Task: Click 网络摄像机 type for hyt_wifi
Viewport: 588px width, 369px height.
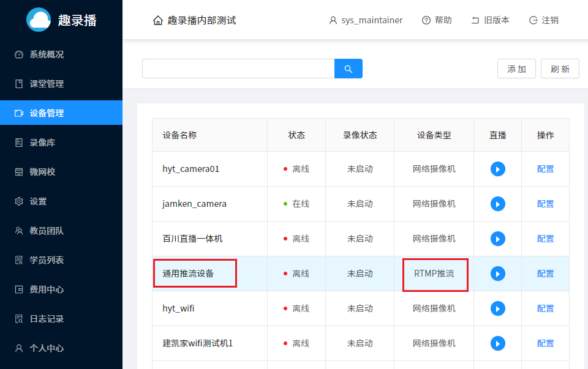Action: [x=434, y=308]
